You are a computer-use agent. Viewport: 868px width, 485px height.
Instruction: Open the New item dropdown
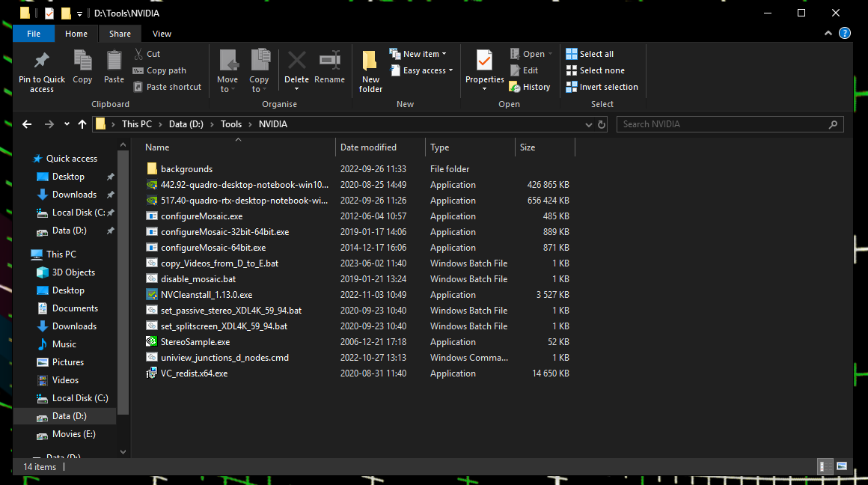pos(418,54)
